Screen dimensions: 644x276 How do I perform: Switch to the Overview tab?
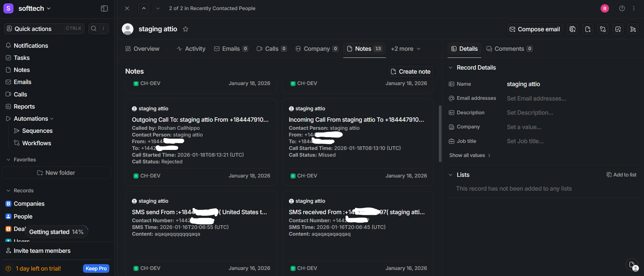pos(142,49)
